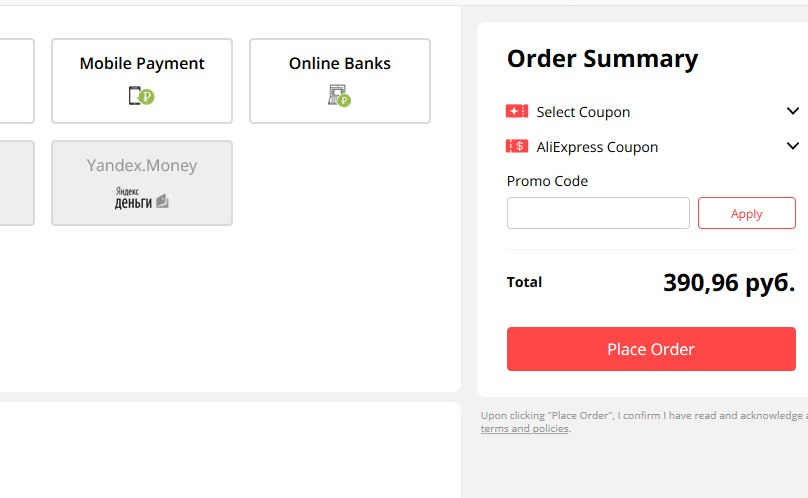This screenshot has width=808, height=498.
Task: Expand the Select Coupon chevron
Action: [793, 111]
